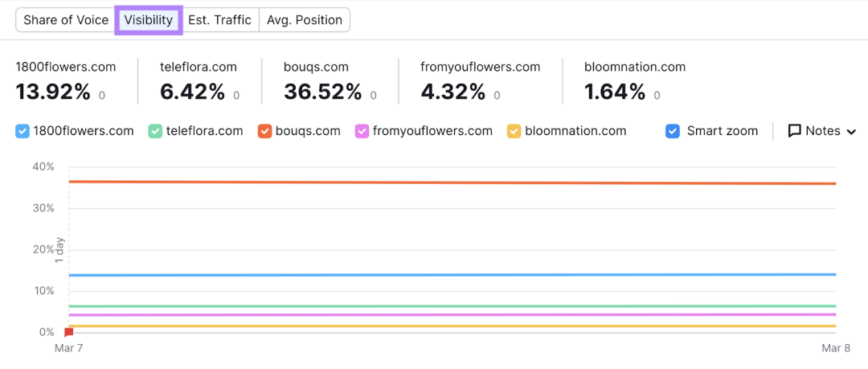
Task: Click the blue 1800flowers.com chart line
Action: pyautogui.click(x=452, y=275)
